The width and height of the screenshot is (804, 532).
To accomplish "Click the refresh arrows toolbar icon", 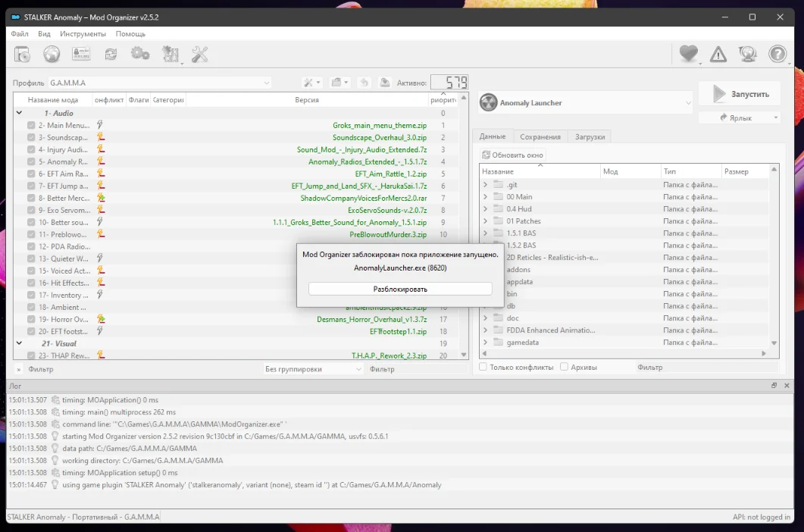I will pyautogui.click(x=111, y=54).
